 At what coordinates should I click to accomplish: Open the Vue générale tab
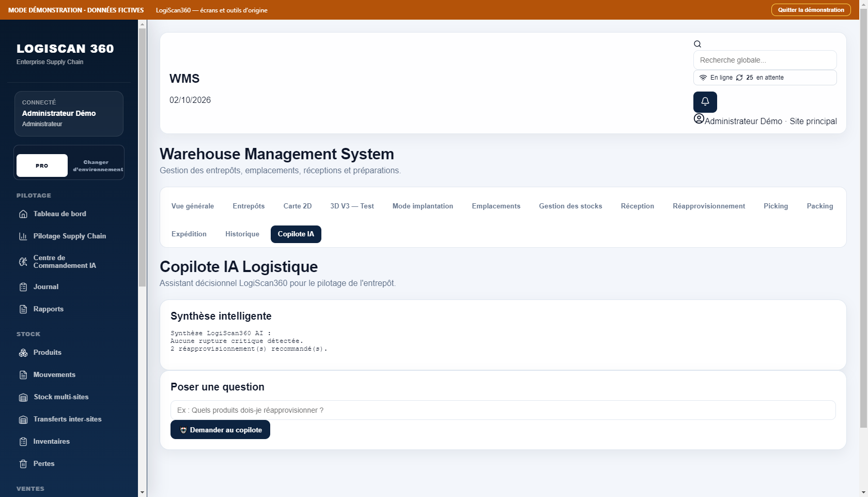point(193,206)
